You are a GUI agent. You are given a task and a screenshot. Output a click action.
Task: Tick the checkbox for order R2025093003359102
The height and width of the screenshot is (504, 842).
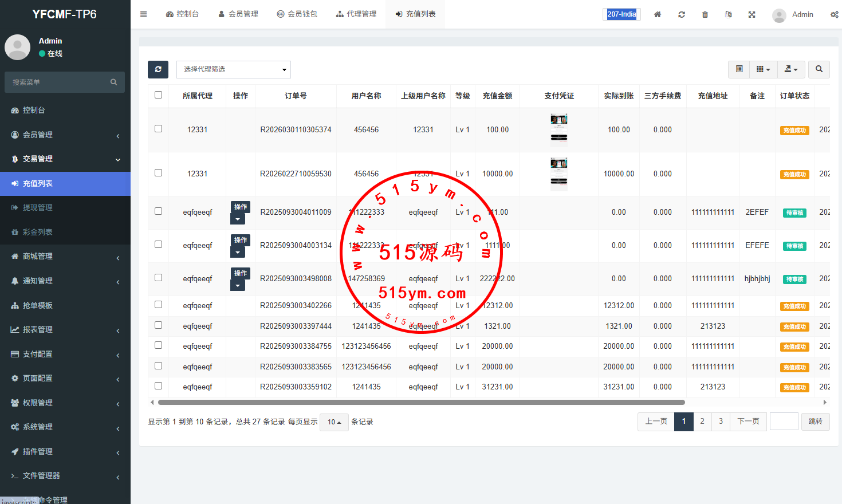(159, 386)
